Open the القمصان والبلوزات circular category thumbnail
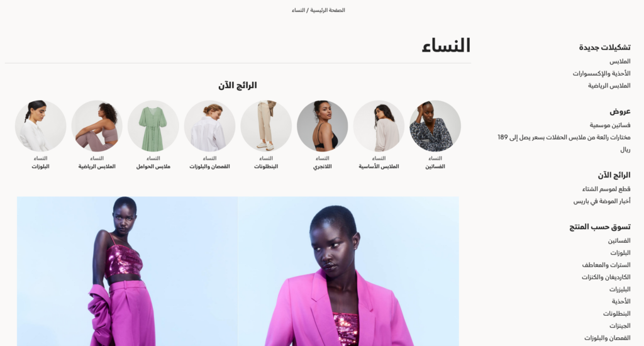The height and width of the screenshot is (346, 644). 209,126
